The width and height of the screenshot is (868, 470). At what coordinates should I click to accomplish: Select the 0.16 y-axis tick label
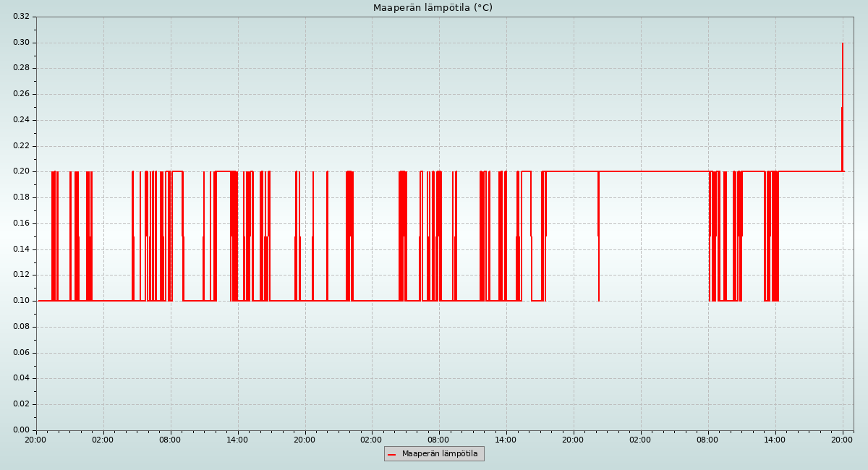(x=21, y=223)
